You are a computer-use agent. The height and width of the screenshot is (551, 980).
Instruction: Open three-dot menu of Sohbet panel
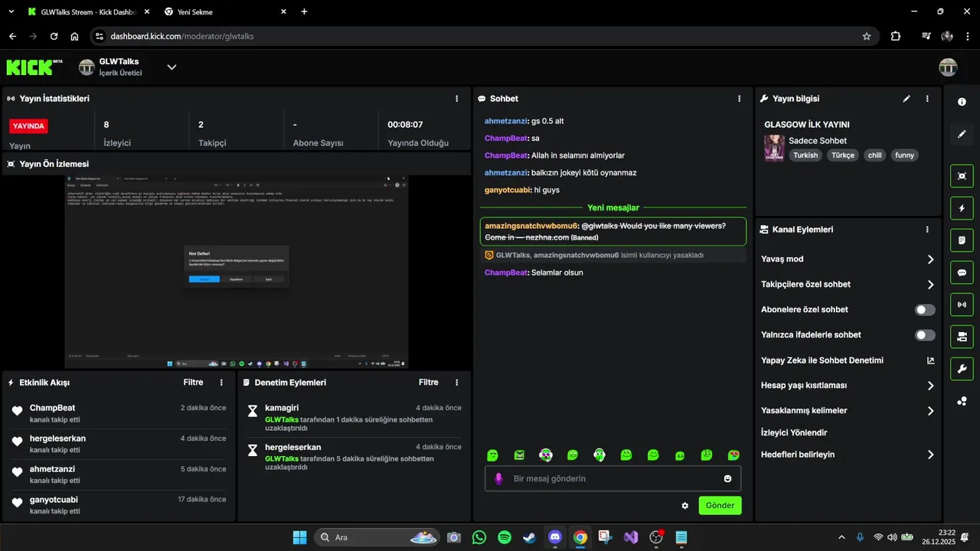739,99
